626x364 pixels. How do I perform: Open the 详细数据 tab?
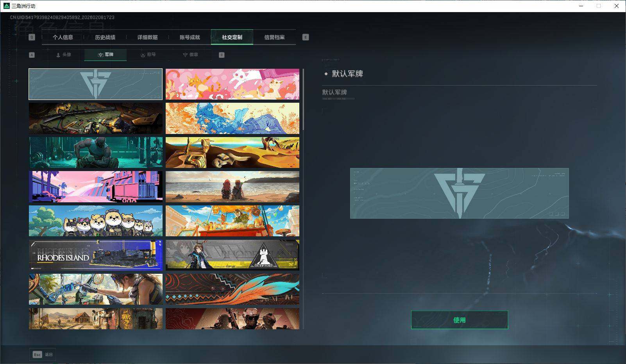pyautogui.click(x=147, y=37)
